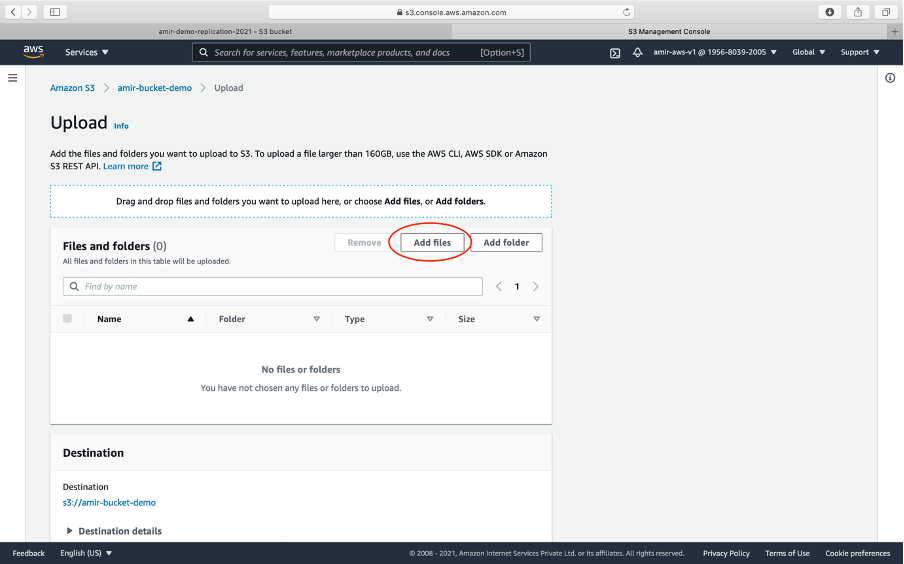Click the Add files button
The image size is (904, 564).
pyautogui.click(x=432, y=243)
